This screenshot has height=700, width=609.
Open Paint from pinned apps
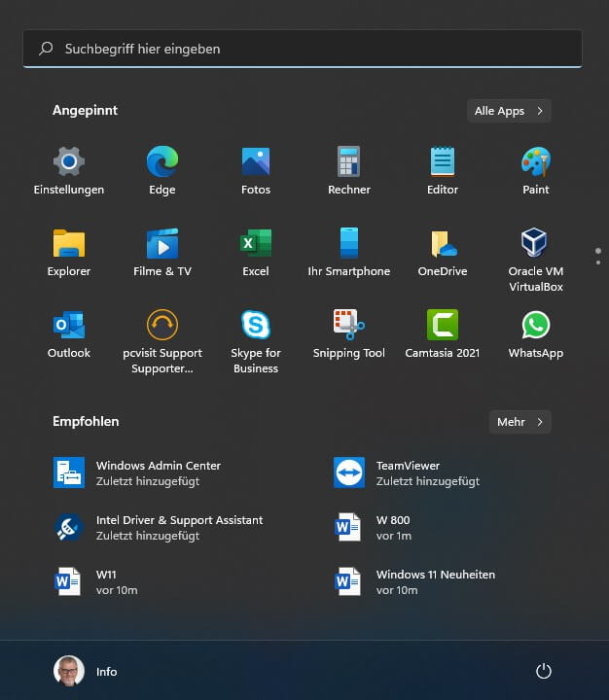536,171
